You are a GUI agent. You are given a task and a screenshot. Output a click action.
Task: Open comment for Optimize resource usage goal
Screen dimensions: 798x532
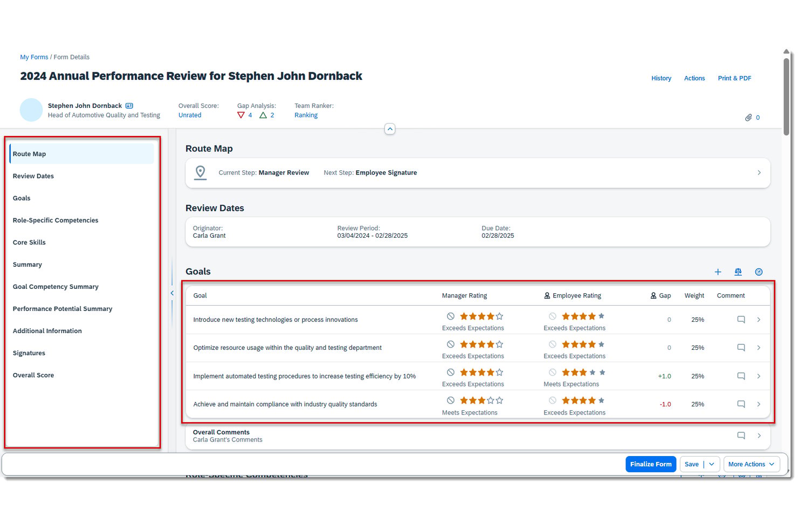(741, 348)
